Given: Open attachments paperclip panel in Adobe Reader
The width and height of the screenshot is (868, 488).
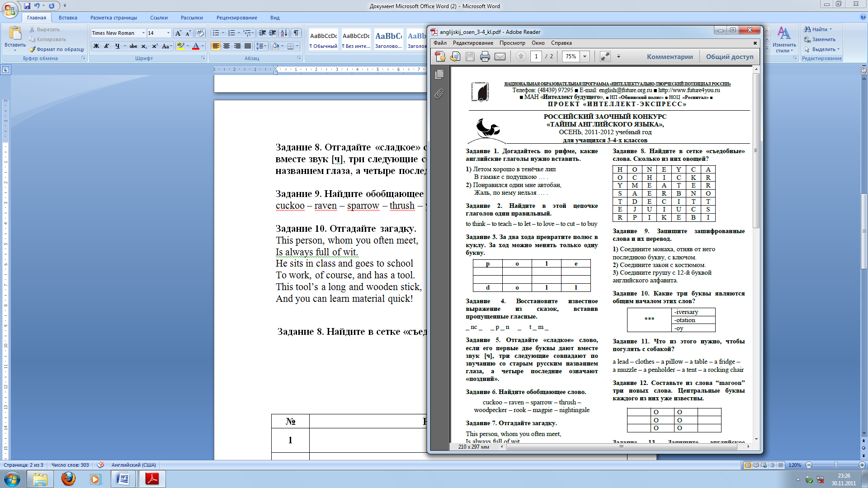Looking at the screenshot, I should pos(439,94).
